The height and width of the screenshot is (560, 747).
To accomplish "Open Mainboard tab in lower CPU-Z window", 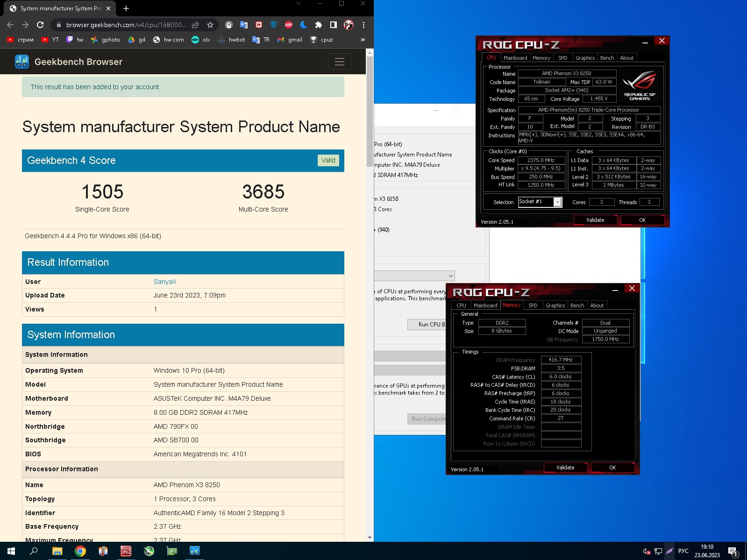I will click(x=485, y=305).
